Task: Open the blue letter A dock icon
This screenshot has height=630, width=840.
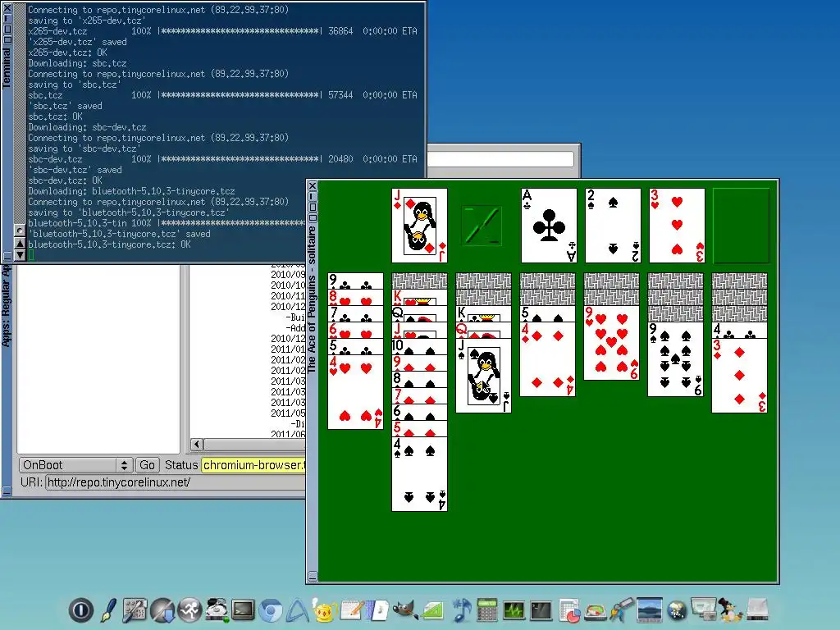Action: tap(297, 610)
